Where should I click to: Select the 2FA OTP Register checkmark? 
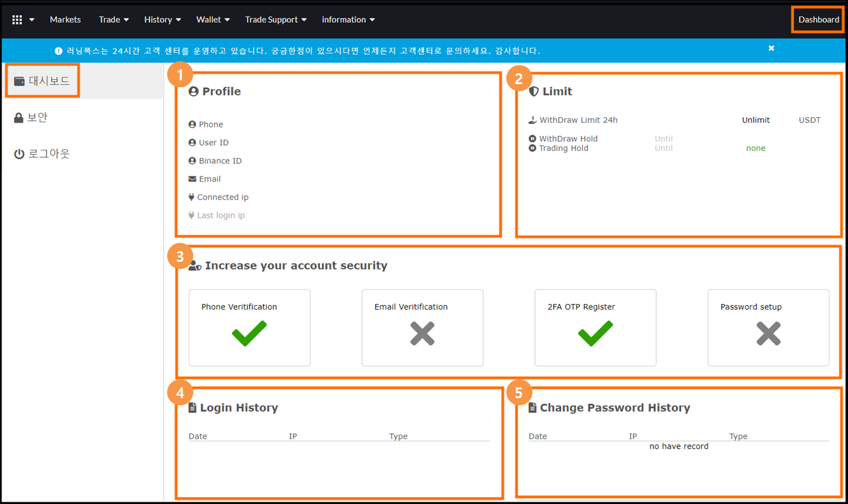[595, 333]
